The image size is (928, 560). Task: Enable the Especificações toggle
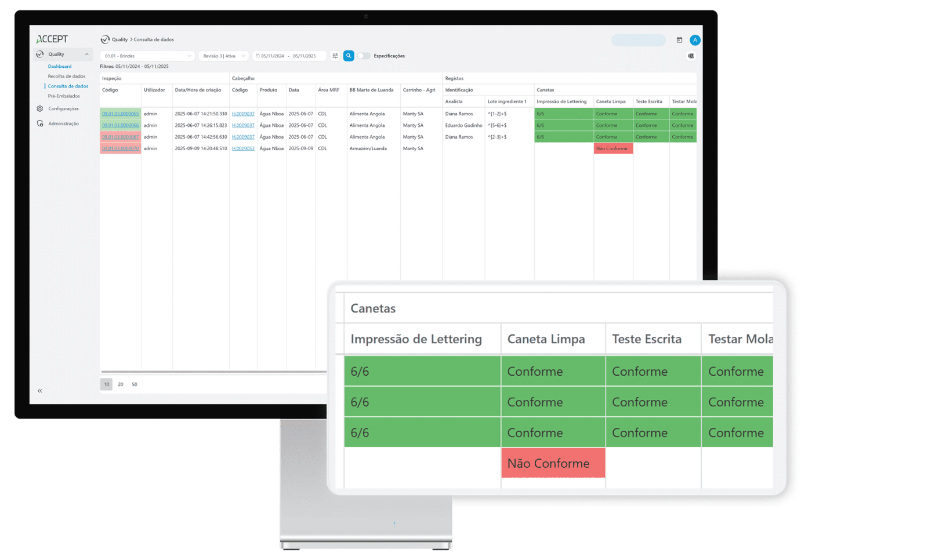point(364,56)
